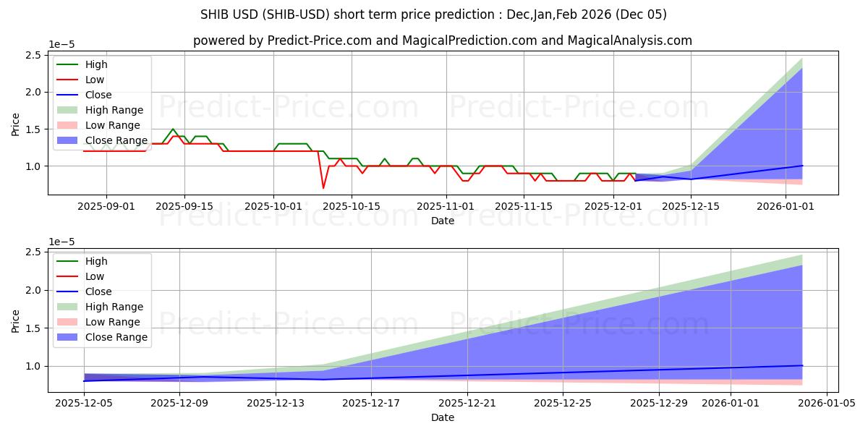Click the 2025-10-15 date tick on top chart

(x=352, y=205)
